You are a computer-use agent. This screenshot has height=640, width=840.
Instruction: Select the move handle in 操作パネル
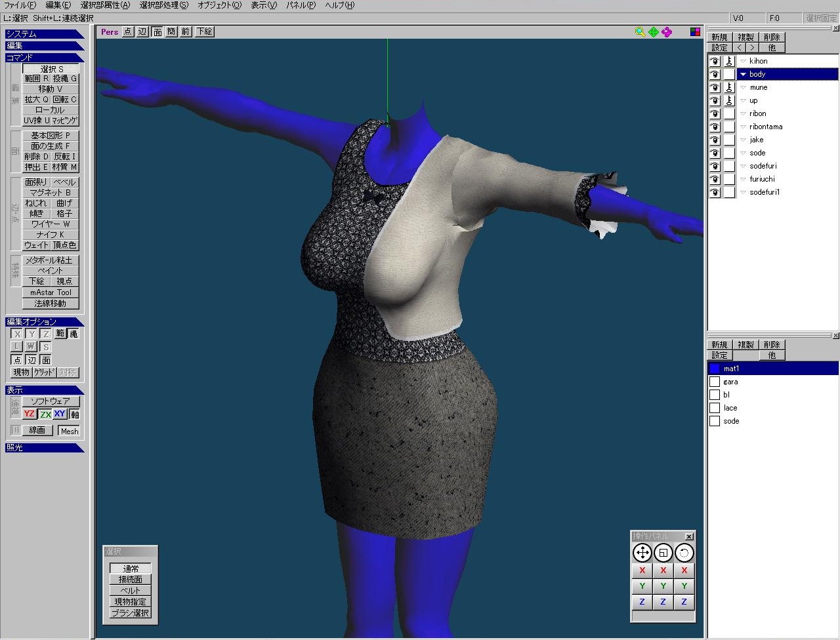(x=642, y=553)
